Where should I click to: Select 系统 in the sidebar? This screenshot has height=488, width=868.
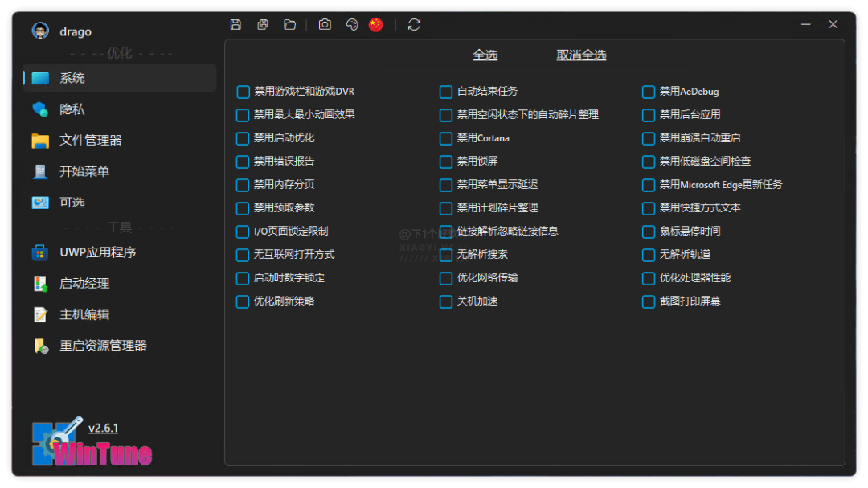click(x=120, y=78)
